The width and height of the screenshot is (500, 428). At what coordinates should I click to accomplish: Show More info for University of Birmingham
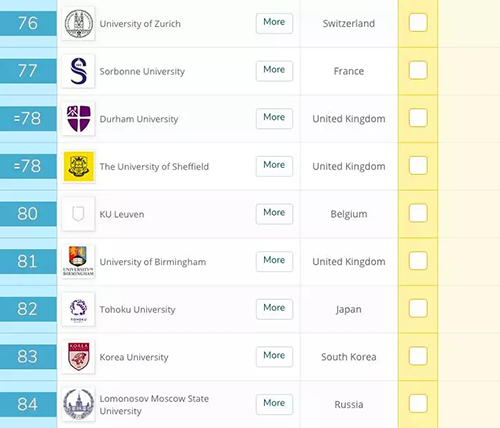click(274, 261)
